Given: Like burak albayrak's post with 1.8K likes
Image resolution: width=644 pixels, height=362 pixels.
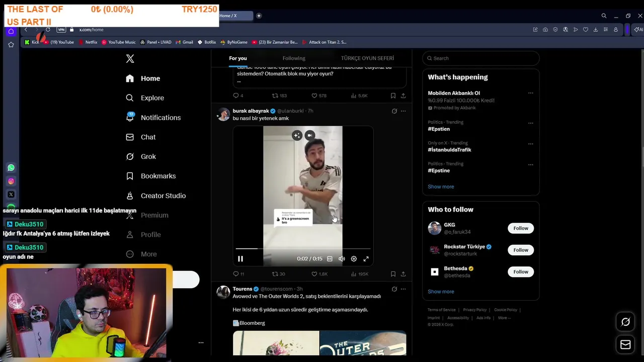Looking at the screenshot, I should (x=319, y=274).
